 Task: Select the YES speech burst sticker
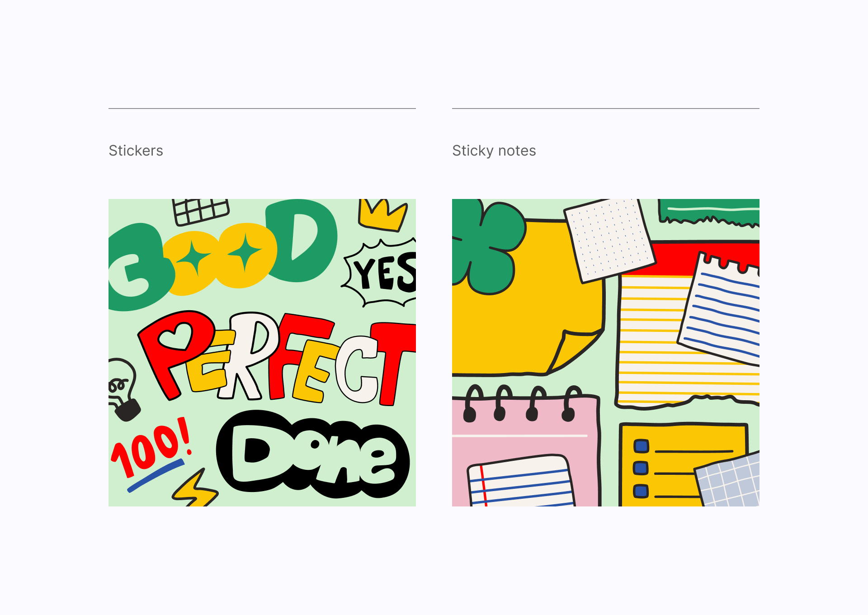tap(380, 273)
